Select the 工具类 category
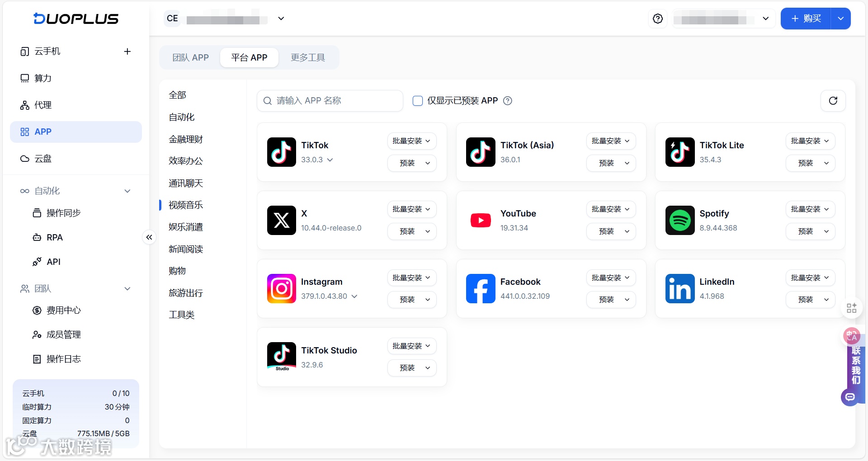Image resolution: width=868 pixels, height=461 pixels. coord(182,315)
